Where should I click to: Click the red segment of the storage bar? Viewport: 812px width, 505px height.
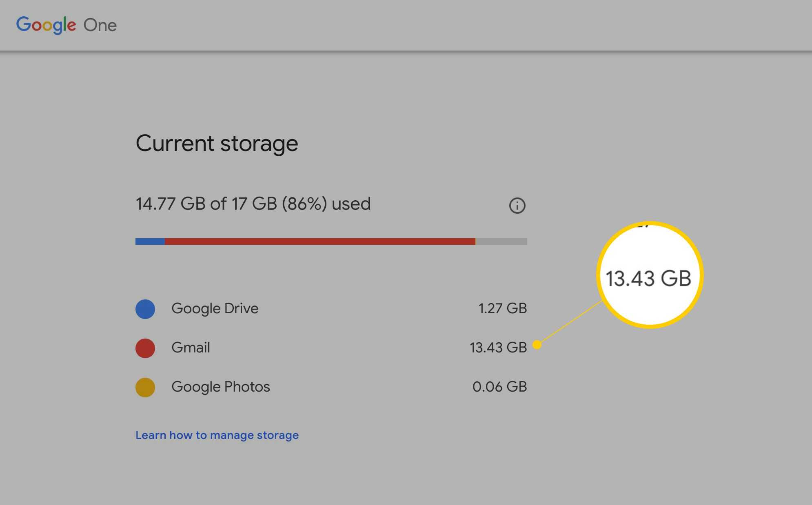coord(320,241)
